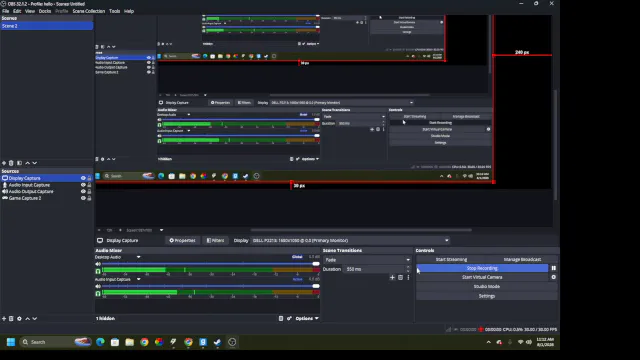The image size is (640, 360).
Task: Remove the selected scene with trash icon
Action: pyautogui.click(x=11, y=163)
